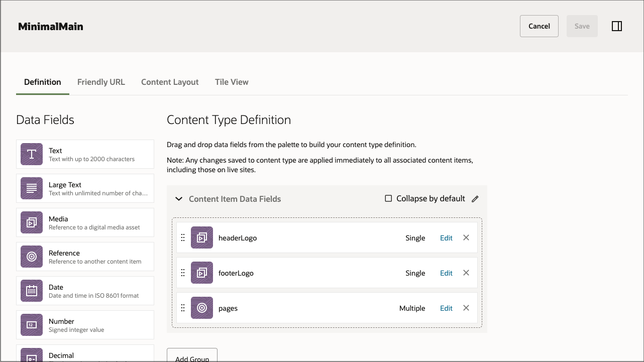Viewport: 644px width, 362px height.
Task: Click the Add Group button
Action: pyautogui.click(x=192, y=356)
